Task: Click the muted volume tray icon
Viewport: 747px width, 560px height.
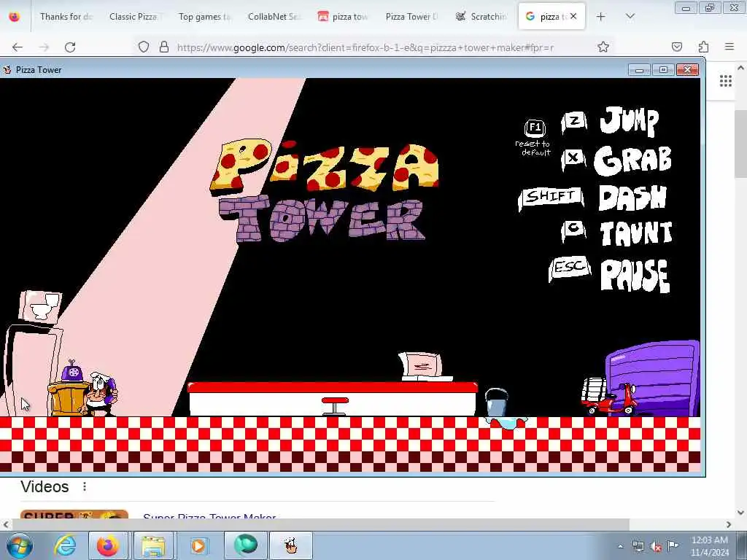Action: point(656,547)
